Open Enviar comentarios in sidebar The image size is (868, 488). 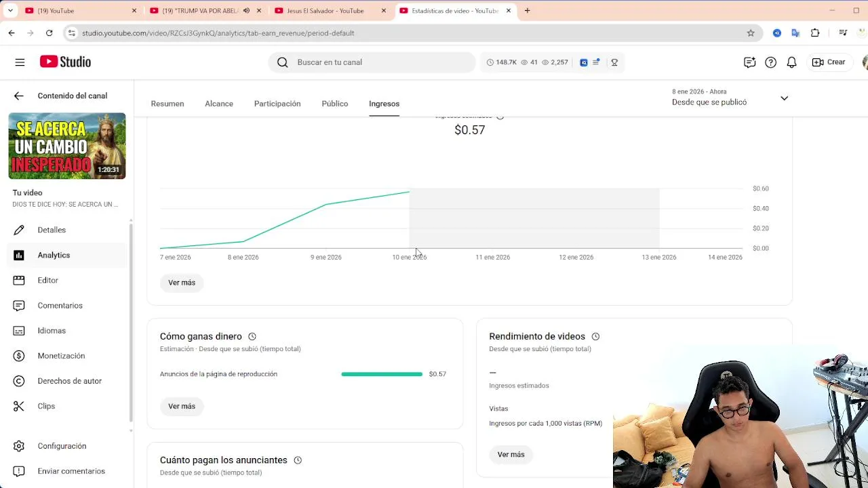tap(66, 471)
